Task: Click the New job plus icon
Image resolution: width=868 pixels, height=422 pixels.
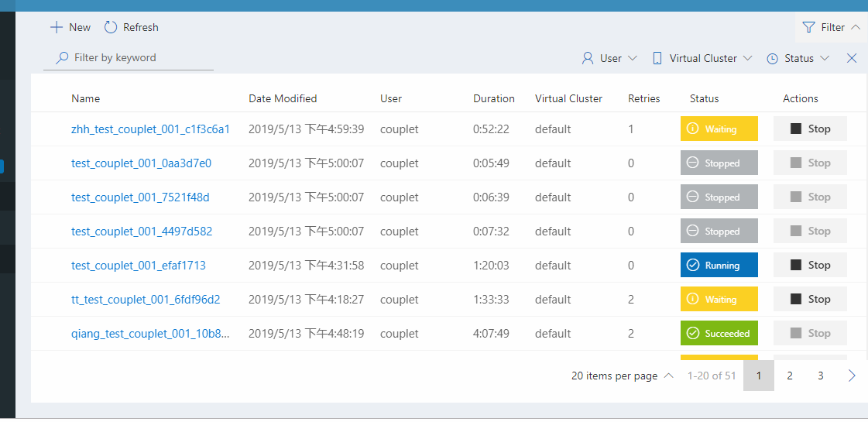Action: [56, 27]
